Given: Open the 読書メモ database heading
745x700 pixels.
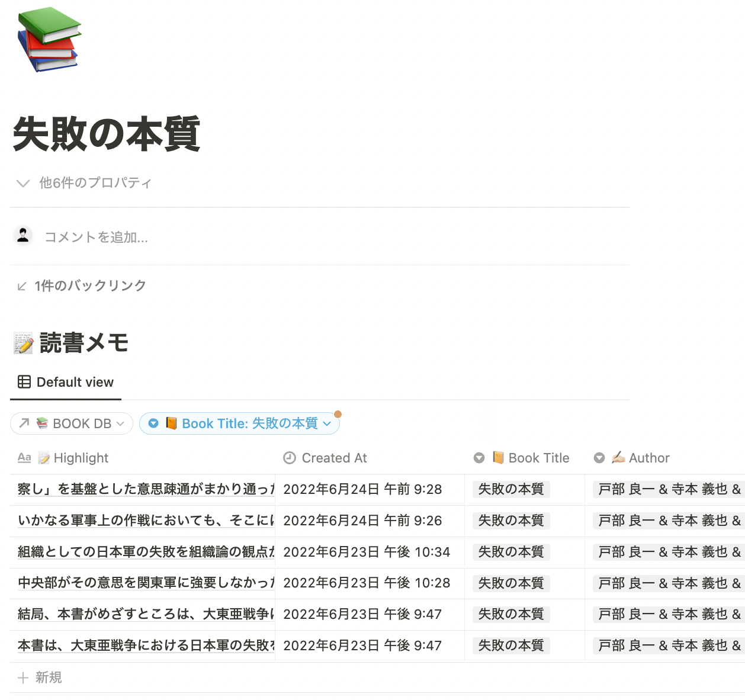Looking at the screenshot, I should 84,343.
